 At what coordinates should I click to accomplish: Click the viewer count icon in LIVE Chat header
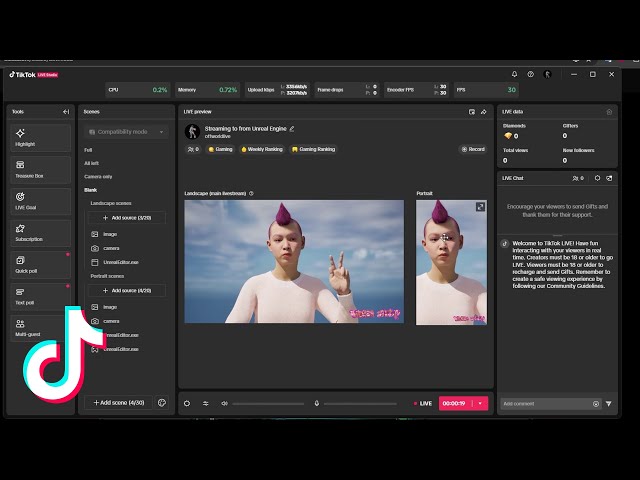(578, 178)
